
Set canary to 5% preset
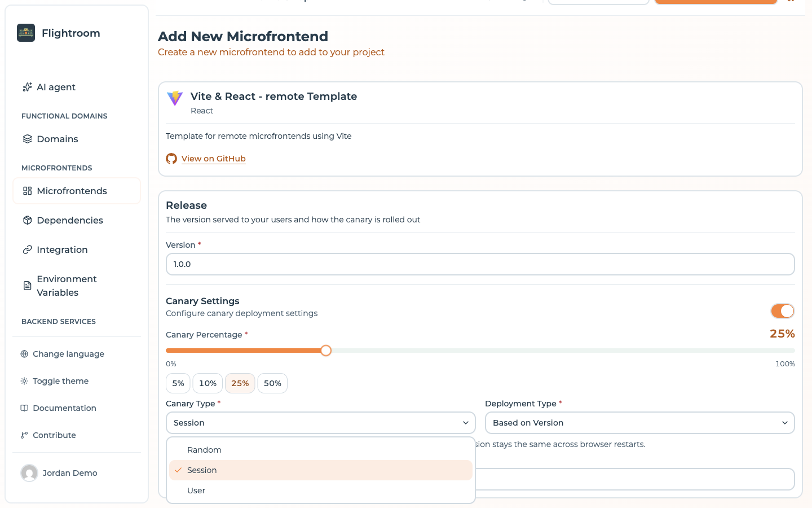coord(178,383)
